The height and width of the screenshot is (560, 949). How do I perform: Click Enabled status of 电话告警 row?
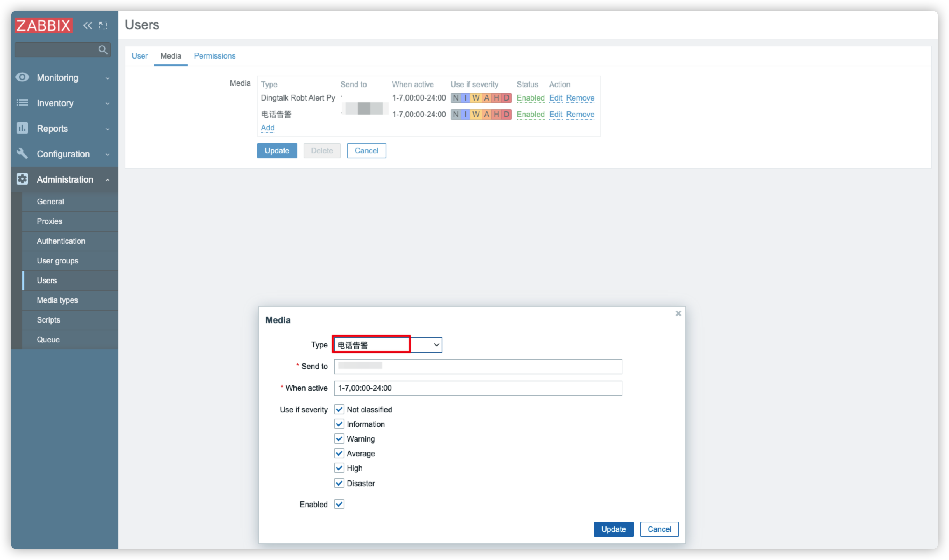pos(530,114)
